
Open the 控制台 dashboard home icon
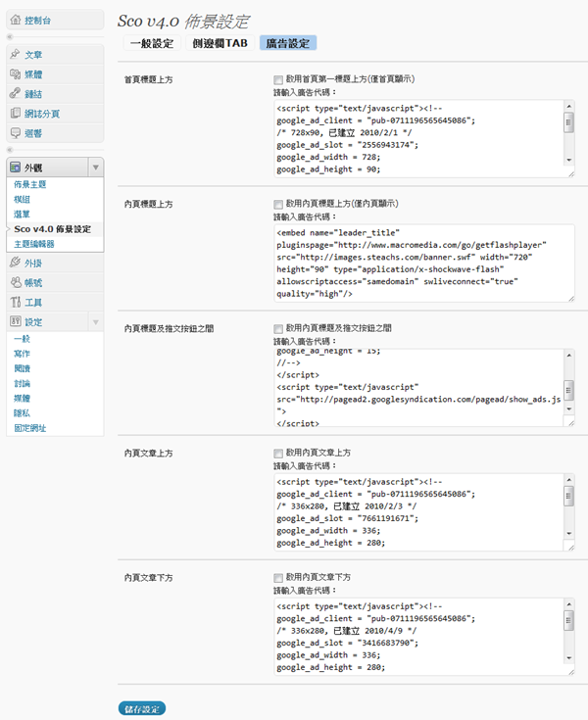16,20
